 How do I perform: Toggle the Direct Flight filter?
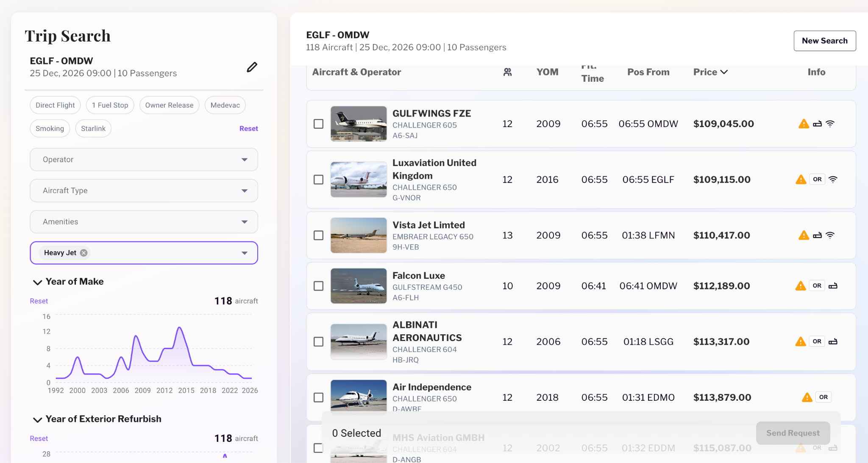pos(55,105)
